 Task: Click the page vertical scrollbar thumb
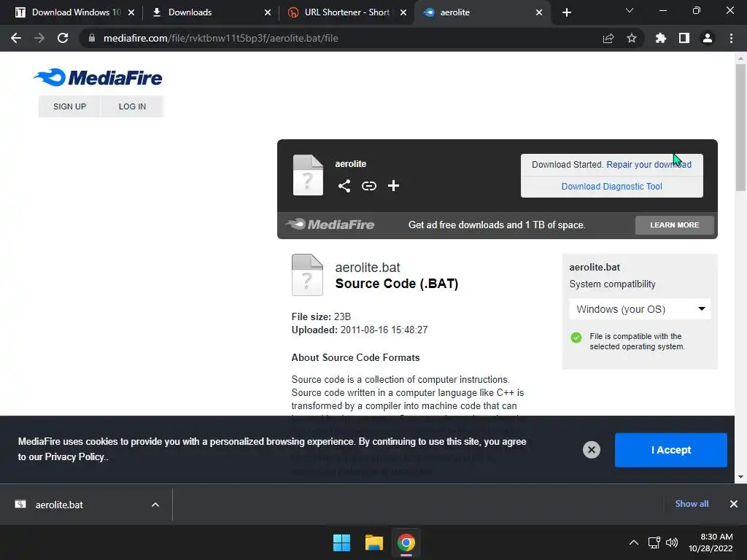tap(740, 127)
